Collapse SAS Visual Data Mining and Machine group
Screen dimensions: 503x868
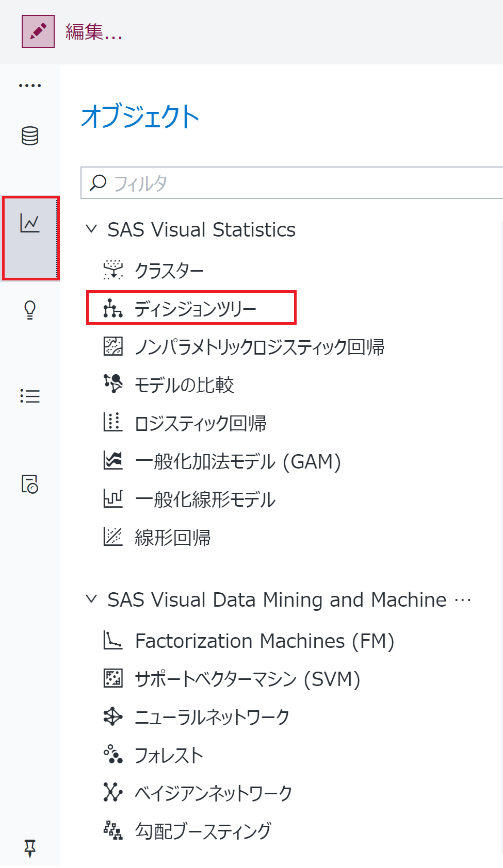pyautogui.click(x=91, y=599)
